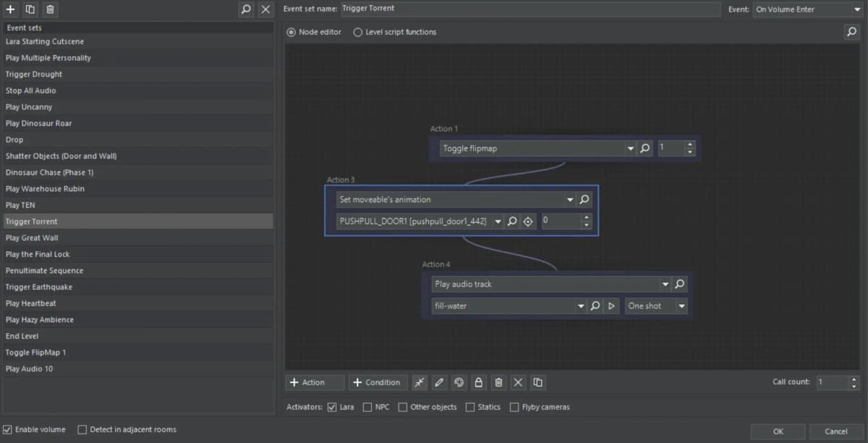
Task: Select Lara Starting Cutscene event set
Action: tap(137, 41)
